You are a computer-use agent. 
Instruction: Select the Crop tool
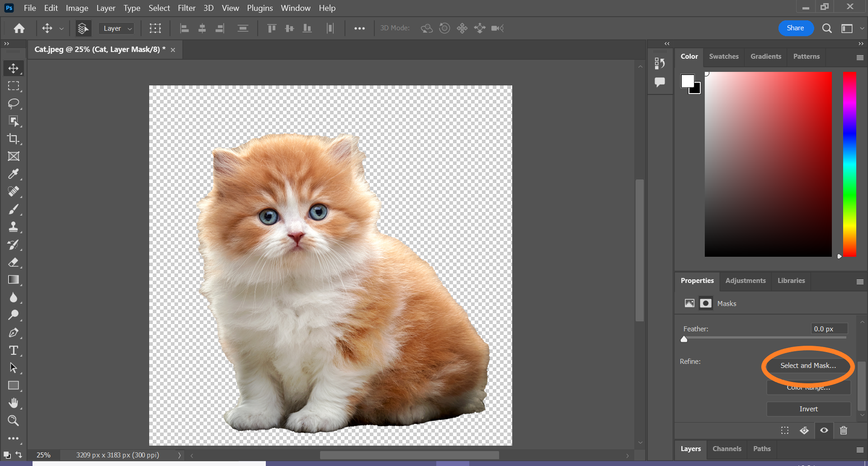[x=14, y=139]
